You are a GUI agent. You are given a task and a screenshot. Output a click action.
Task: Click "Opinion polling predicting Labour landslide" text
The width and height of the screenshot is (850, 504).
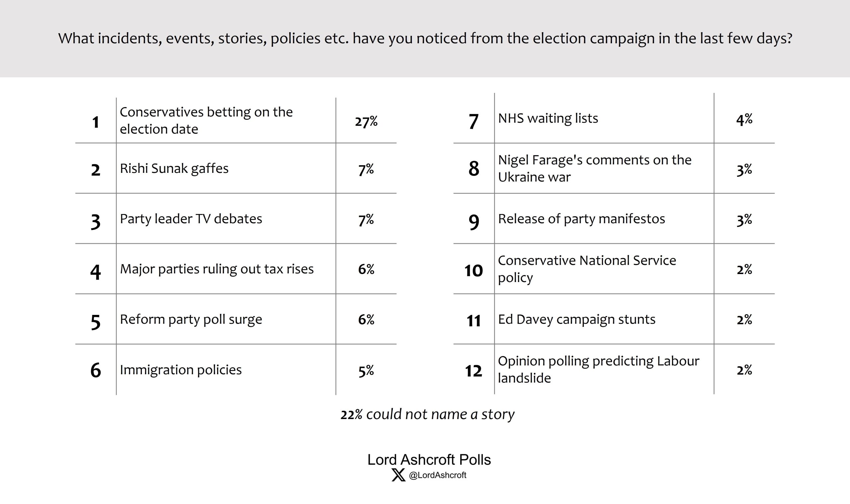point(599,370)
